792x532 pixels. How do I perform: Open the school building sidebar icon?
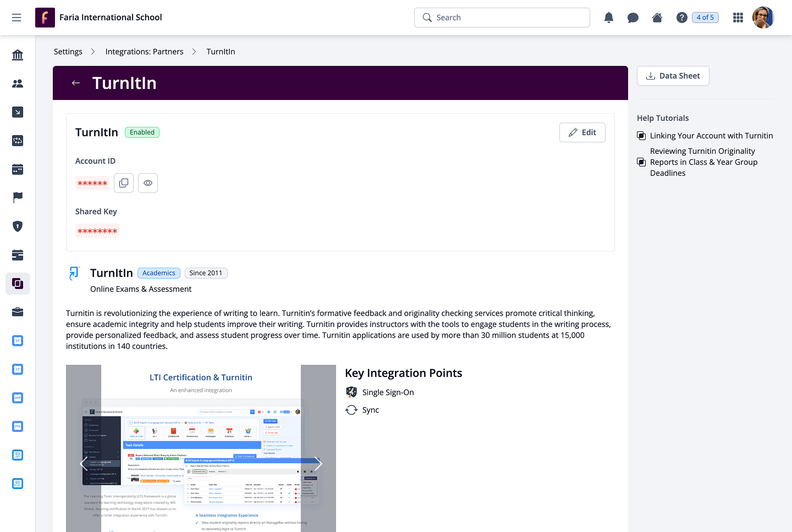tap(18, 55)
